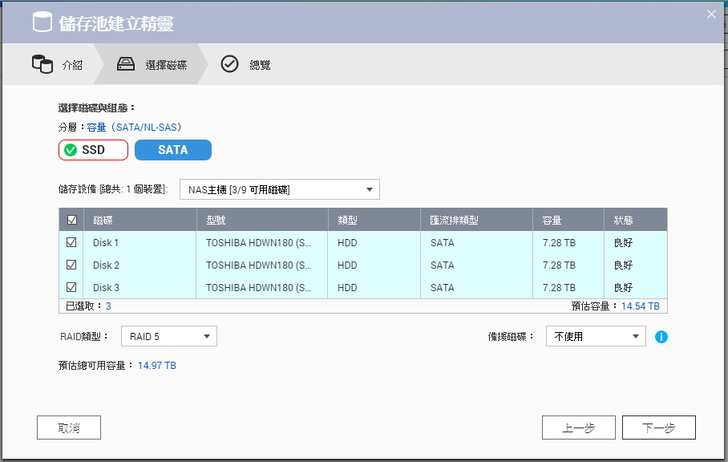The image size is (728, 462).
Task: Uncheck the Disk 1 checkbox
Action: click(71, 242)
